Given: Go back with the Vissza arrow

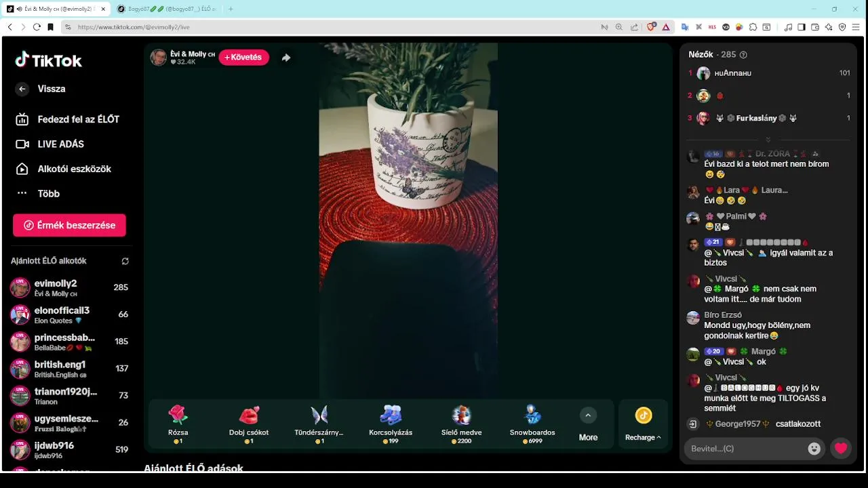Looking at the screenshot, I should [22, 89].
